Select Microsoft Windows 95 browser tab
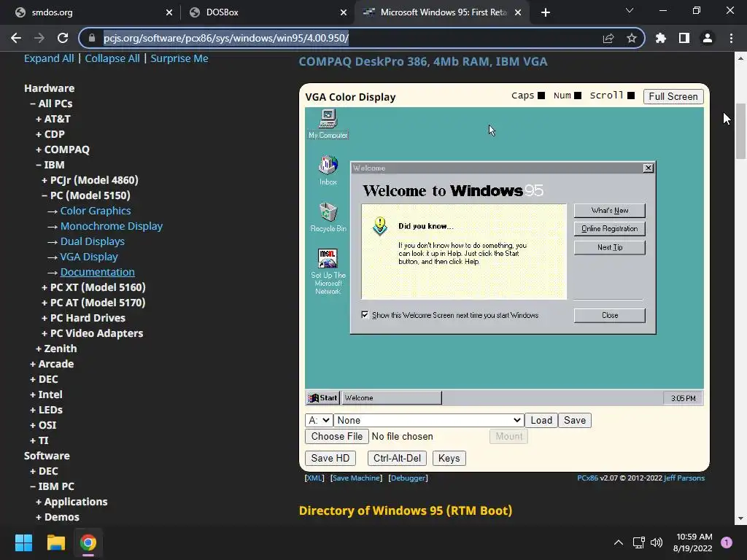 441,12
